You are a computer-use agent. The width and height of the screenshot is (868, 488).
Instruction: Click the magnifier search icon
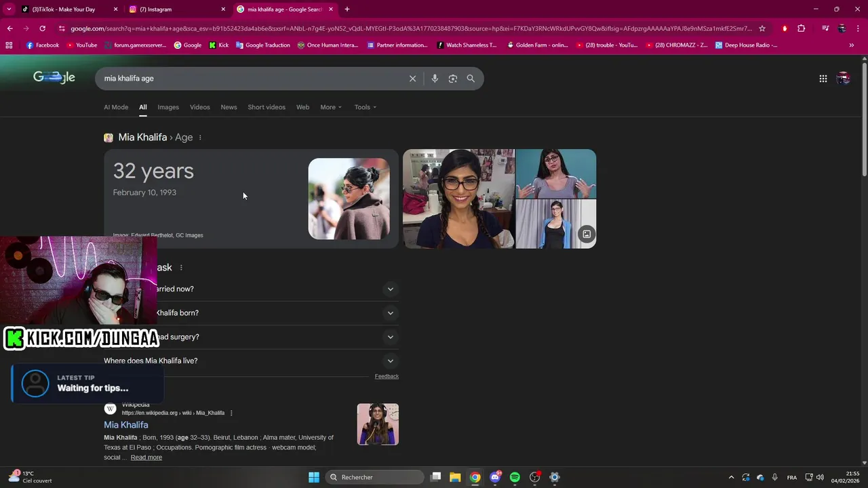tap(471, 79)
